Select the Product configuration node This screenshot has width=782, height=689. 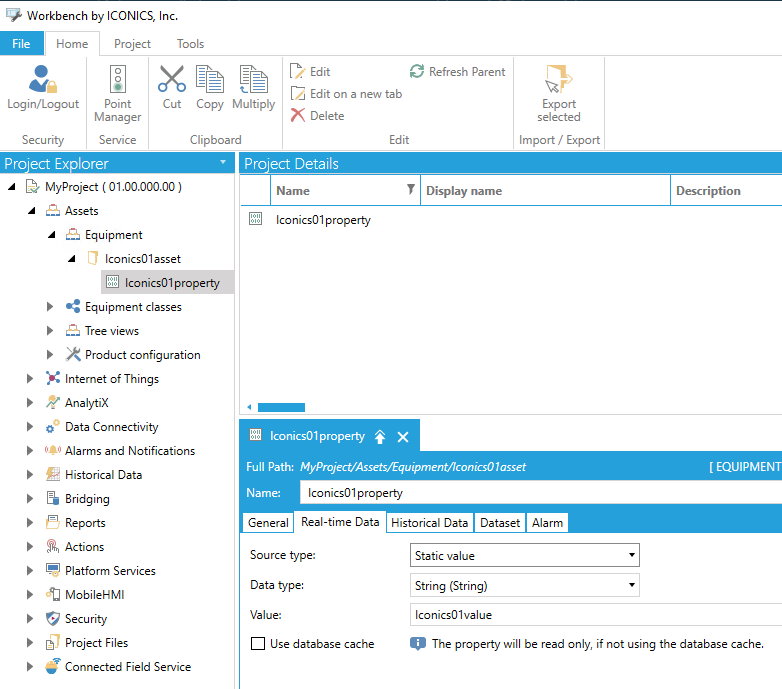(143, 355)
